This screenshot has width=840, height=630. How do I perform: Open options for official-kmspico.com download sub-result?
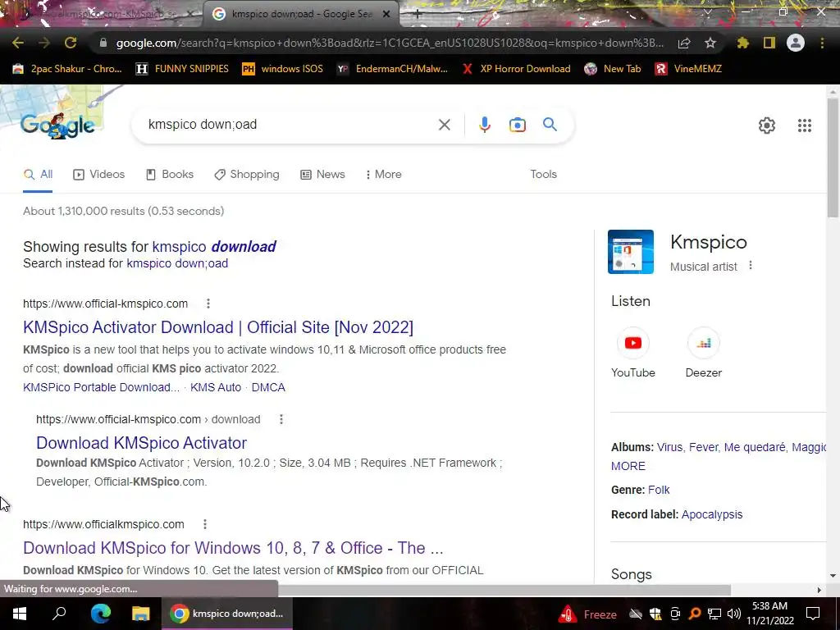pyautogui.click(x=281, y=419)
